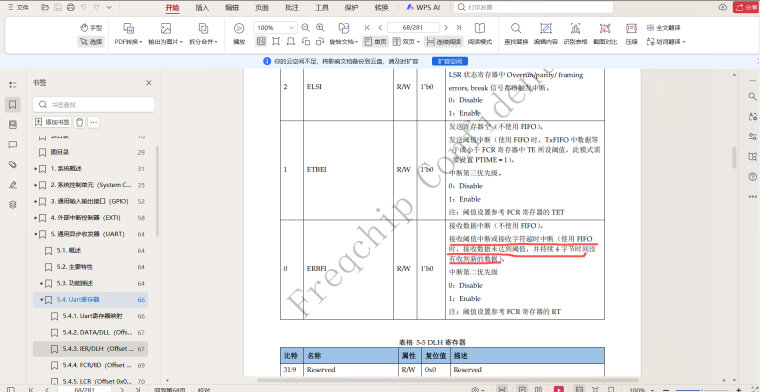Click the more options button next to the trash icon
This screenshot has height=392, width=760.
click(x=94, y=122)
